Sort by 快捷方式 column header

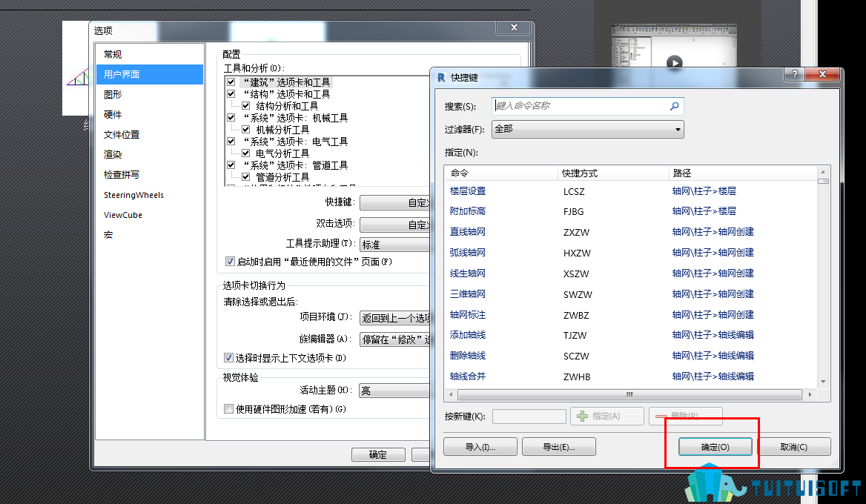613,173
